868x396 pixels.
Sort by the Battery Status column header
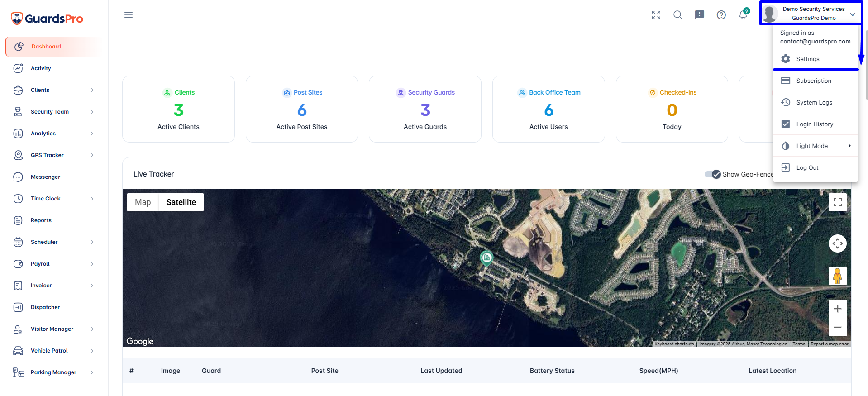tap(552, 371)
